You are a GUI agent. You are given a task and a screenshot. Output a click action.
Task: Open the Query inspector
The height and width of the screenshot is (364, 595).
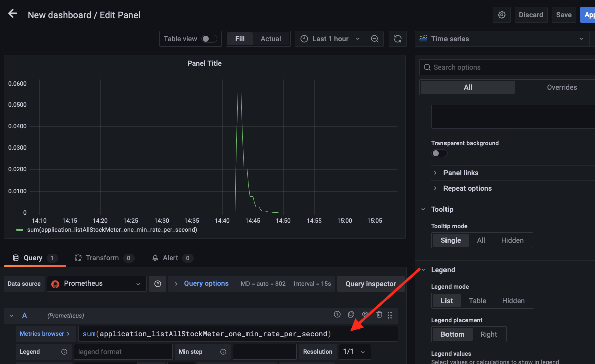point(371,284)
